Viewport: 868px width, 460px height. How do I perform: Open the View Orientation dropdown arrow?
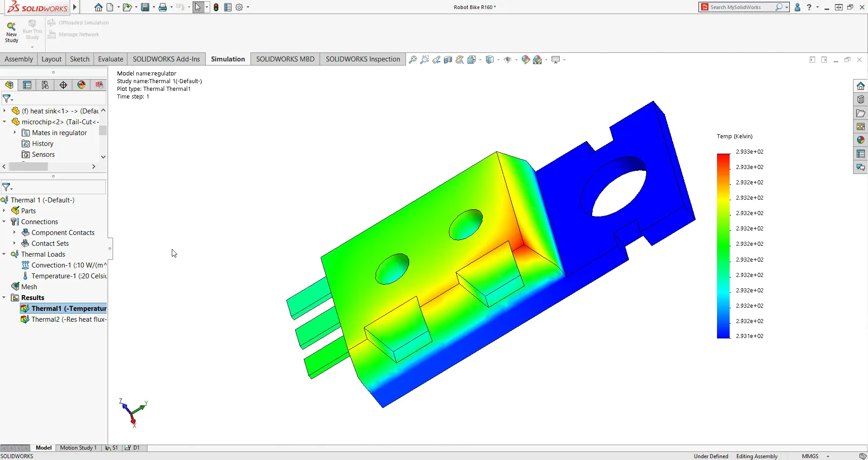point(480,60)
